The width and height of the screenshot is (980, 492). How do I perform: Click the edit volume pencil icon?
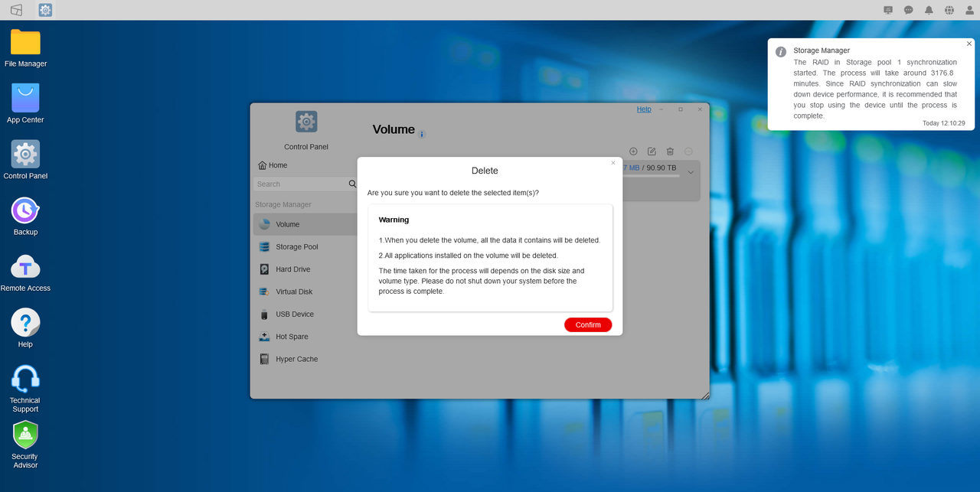pos(652,152)
